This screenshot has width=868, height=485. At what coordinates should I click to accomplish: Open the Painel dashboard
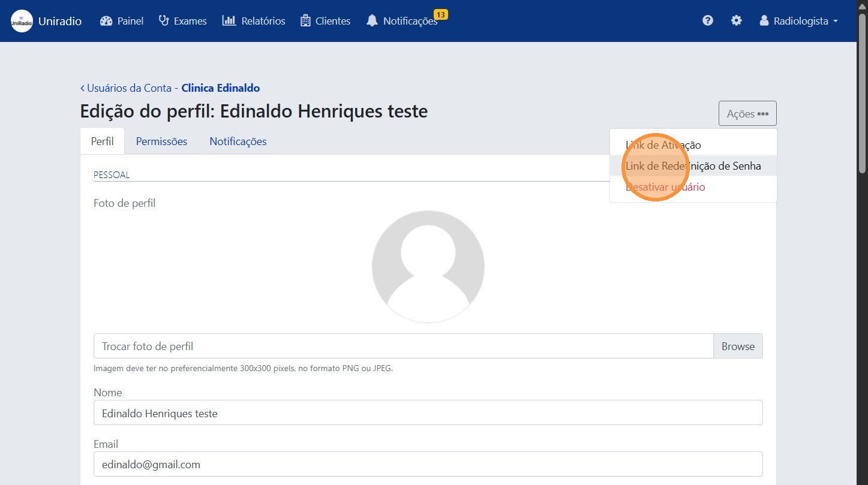click(122, 21)
